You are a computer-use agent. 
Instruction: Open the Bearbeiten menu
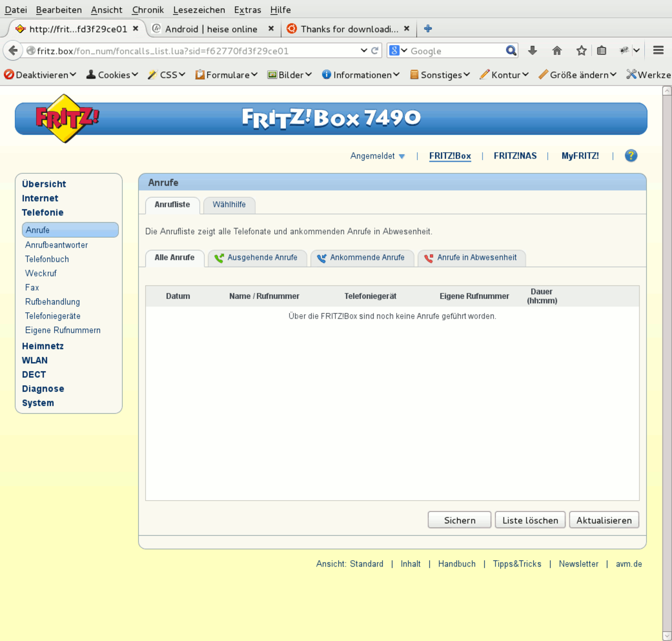pos(59,9)
